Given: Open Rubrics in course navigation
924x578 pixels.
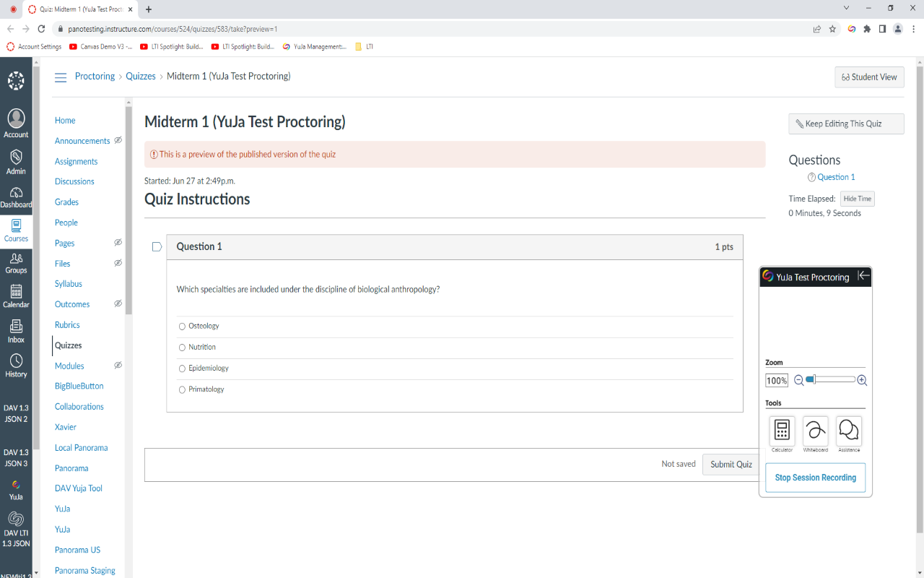Looking at the screenshot, I should point(67,325).
